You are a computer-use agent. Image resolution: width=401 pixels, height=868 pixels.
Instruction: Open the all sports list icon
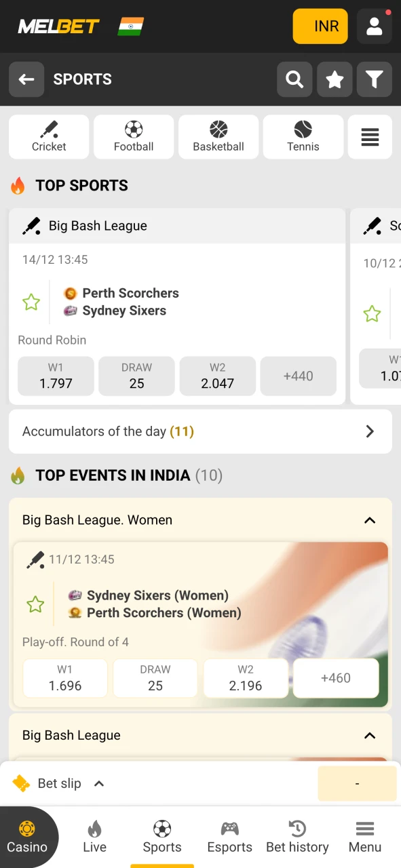pos(370,136)
